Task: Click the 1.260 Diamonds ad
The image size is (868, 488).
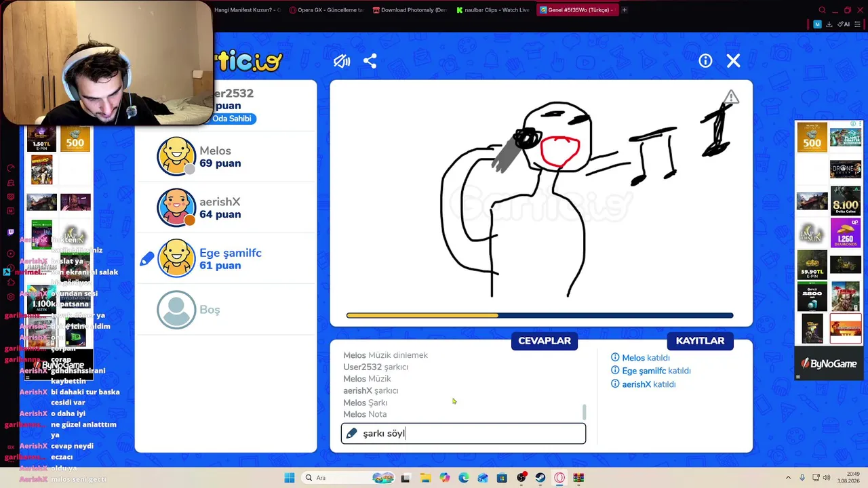Action: coord(846,233)
